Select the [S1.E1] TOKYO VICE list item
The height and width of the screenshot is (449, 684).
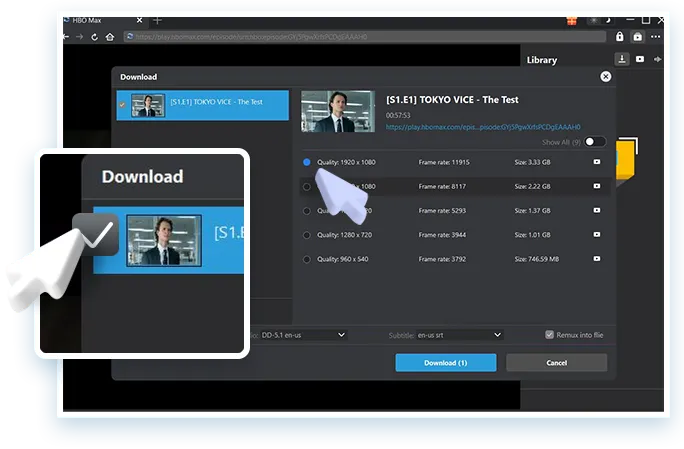[202, 105]
